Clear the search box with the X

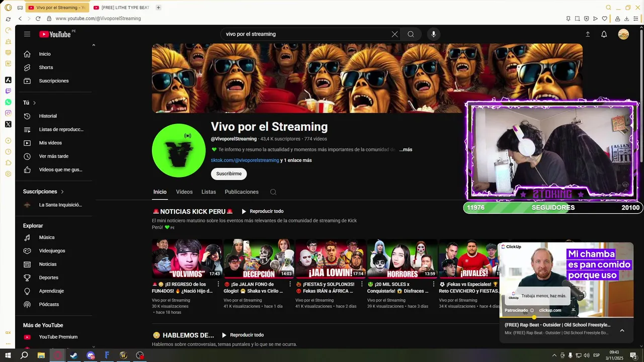pos(394,34)
